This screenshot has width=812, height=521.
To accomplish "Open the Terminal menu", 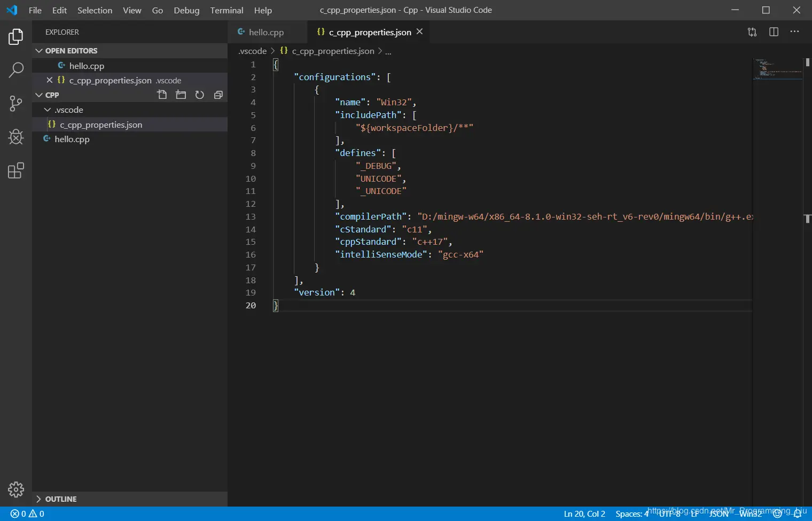I will pos(227,10).
